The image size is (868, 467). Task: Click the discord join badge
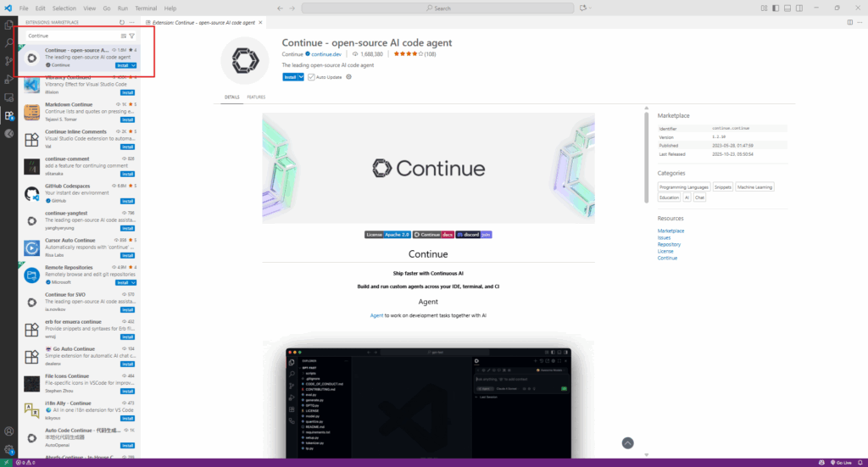pos(474,235)
